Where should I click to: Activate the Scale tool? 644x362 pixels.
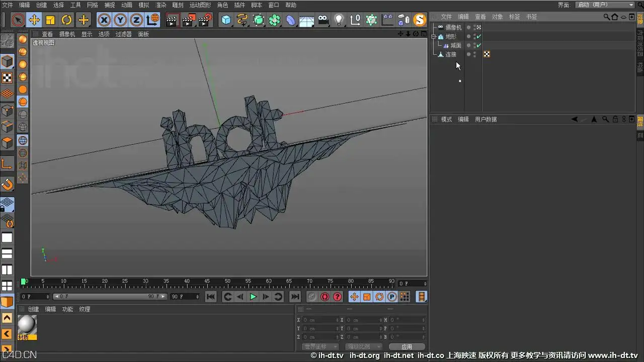click(50, 20)
